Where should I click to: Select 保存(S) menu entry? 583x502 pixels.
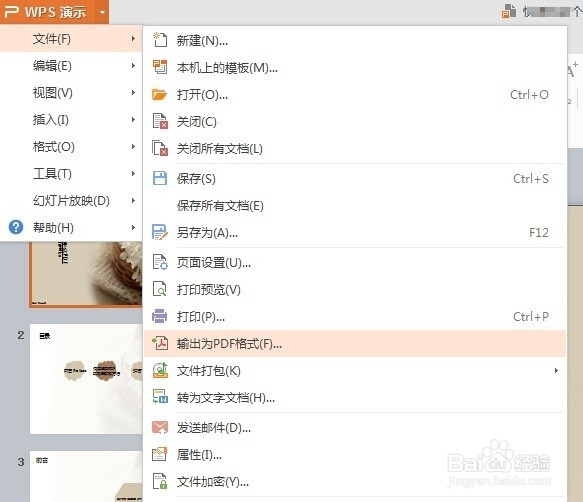(355, 178)
